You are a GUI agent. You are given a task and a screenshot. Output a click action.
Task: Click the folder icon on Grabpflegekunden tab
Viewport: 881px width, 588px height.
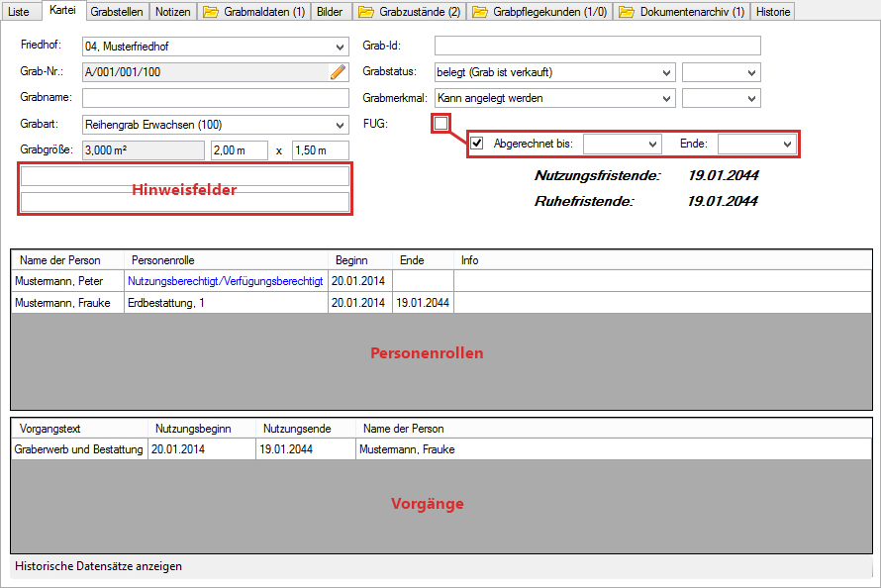480,12
